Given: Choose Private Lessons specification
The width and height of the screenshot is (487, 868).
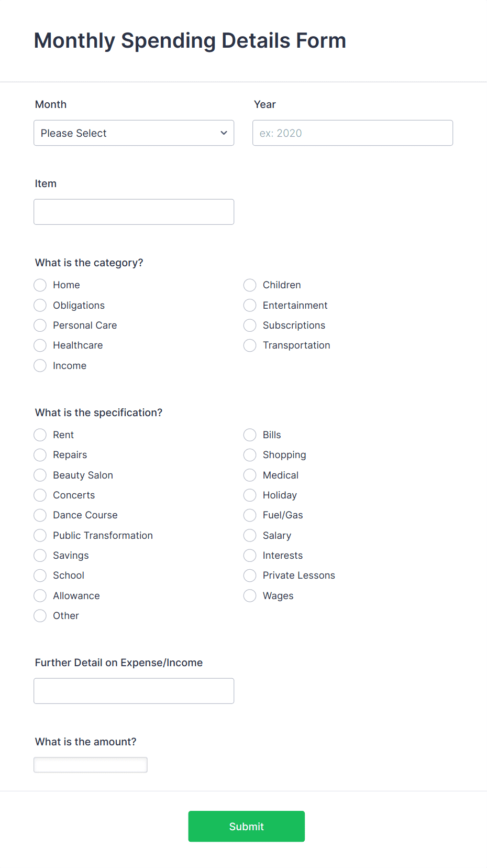Looking at the screenshot, I should pyautogui.click(x=250, y=575).
